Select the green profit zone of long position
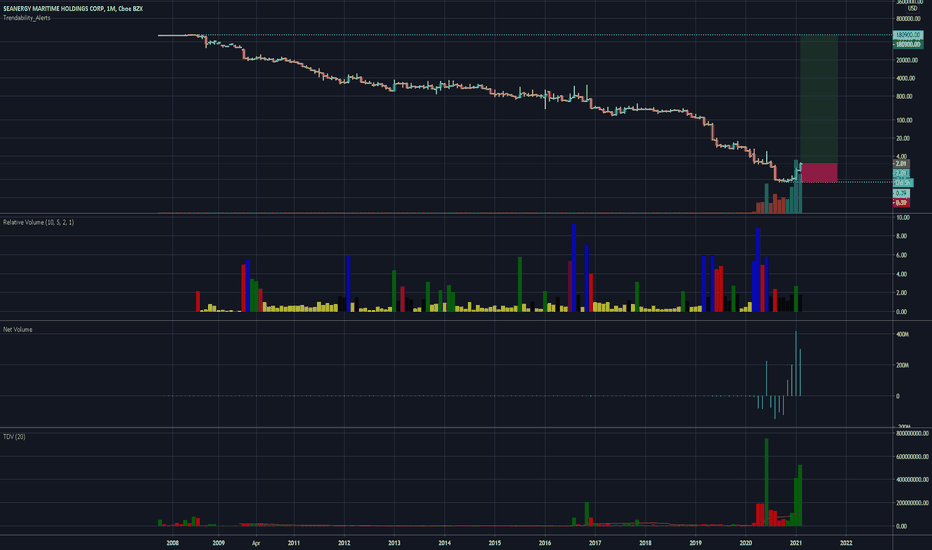 pyautogui.click(x=819, y=99)
